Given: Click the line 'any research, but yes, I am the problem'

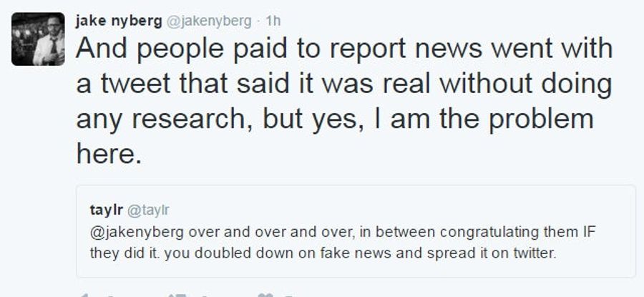Looking at the screenshot, I should tap(335, 120).
